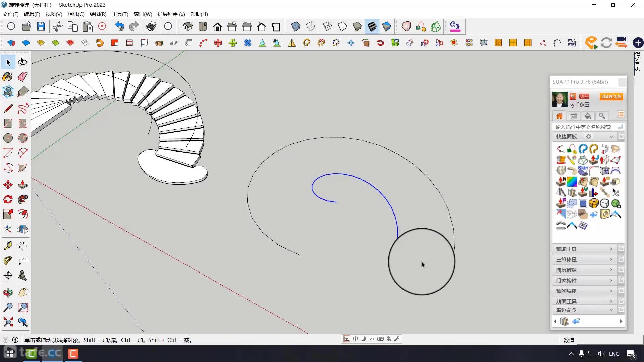Open the 文件(F) menu
This screenshot has height=362, width=644.
[10, 14]
